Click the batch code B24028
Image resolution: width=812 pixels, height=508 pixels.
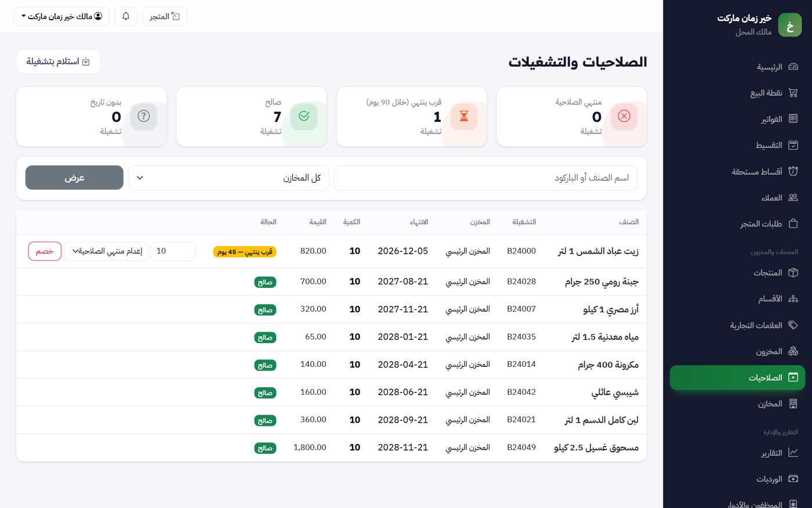click(521, 282)
